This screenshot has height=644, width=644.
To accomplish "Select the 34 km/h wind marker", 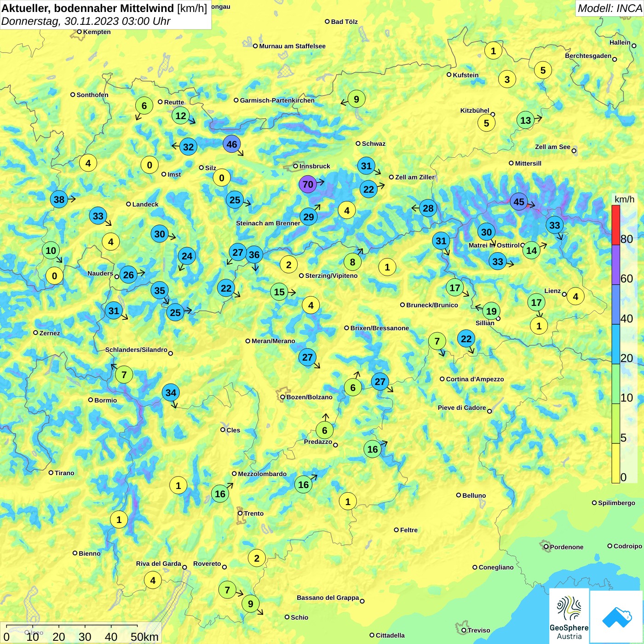I will pyautogui.click(x=171, y=393).
